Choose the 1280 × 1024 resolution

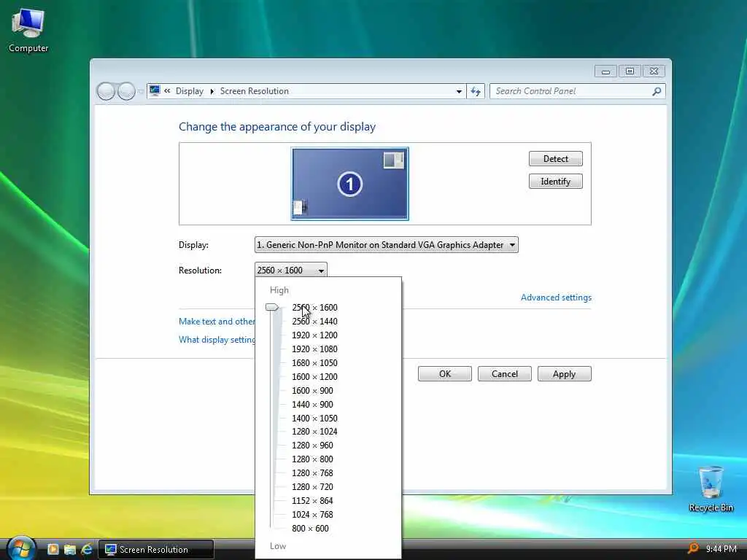tap(314, 432)
